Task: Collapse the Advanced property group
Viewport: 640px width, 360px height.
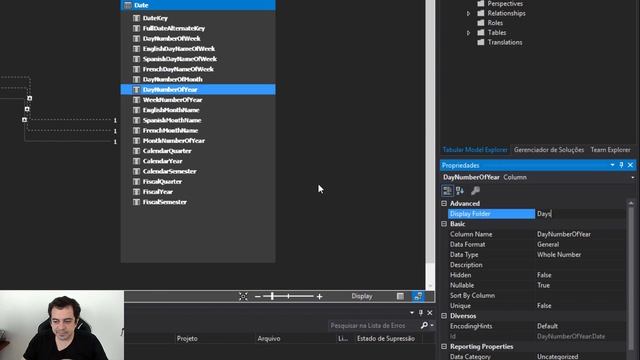Action: [x=444, y=203]
